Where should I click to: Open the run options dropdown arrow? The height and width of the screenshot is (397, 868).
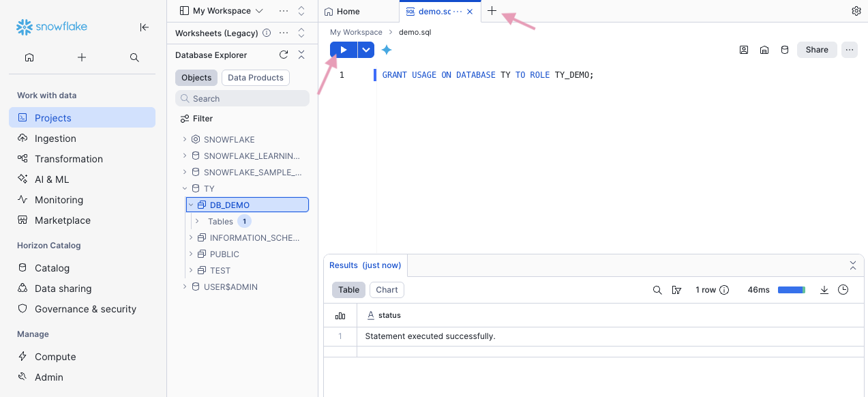(x=367, y=50)
